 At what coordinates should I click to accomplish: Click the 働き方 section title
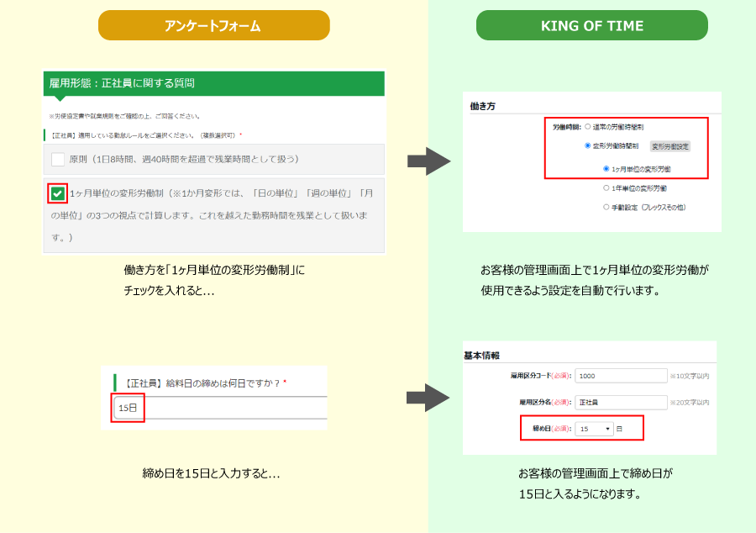(x=483, y=106)
